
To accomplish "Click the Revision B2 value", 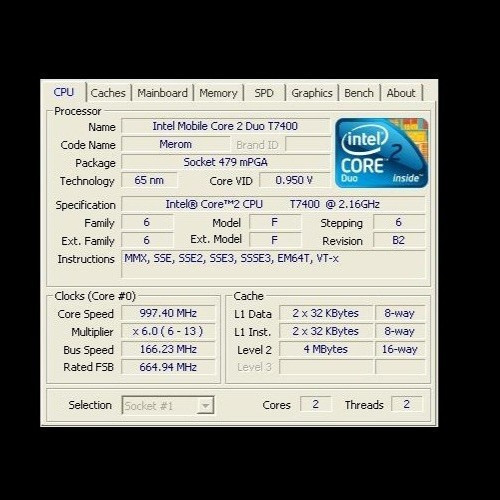I will pos(399,240).
